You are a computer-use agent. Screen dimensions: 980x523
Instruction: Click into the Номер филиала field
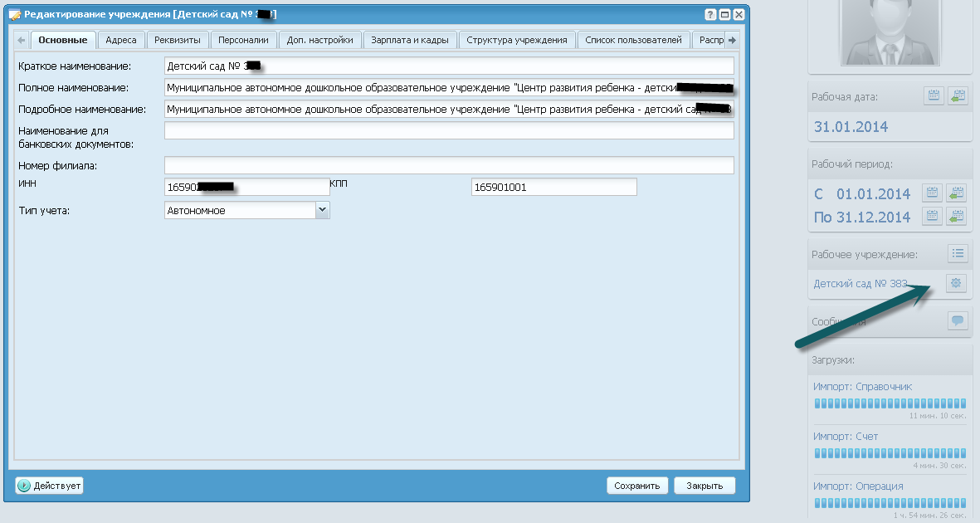(x=449, y=166)
